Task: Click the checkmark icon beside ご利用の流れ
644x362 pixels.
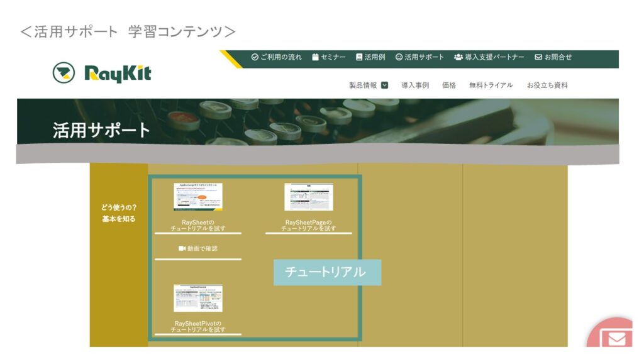Action: pos(255,57)
